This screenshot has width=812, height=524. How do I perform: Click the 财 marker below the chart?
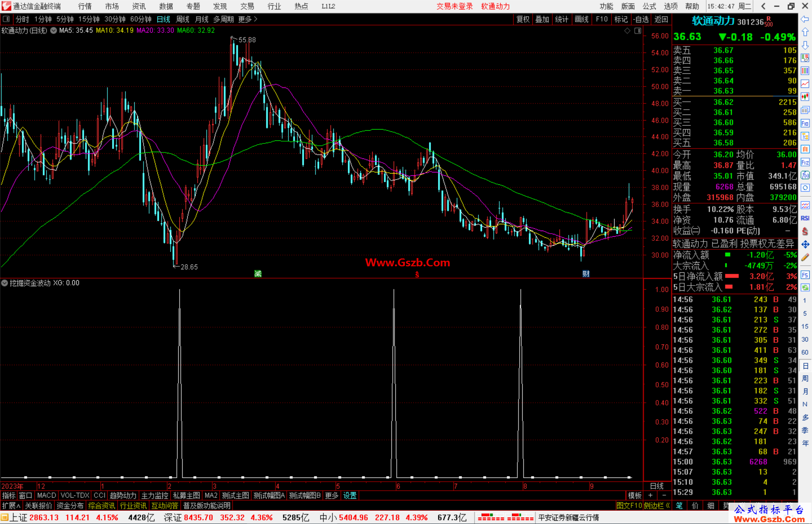[x=586, y=273]
